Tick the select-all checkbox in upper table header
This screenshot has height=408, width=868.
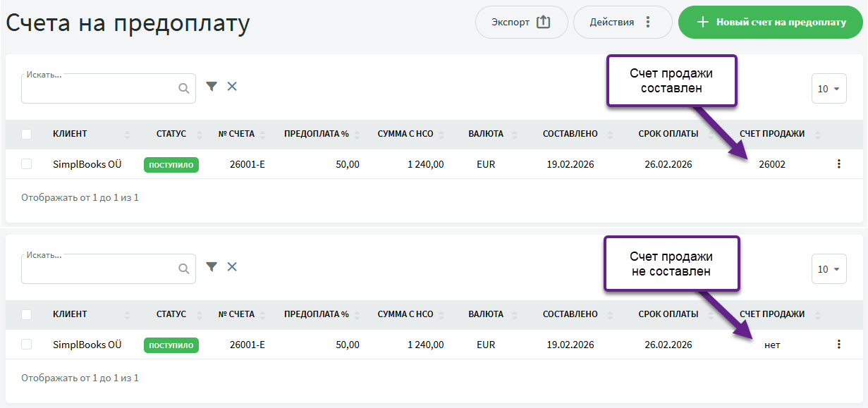coord(27,134)
